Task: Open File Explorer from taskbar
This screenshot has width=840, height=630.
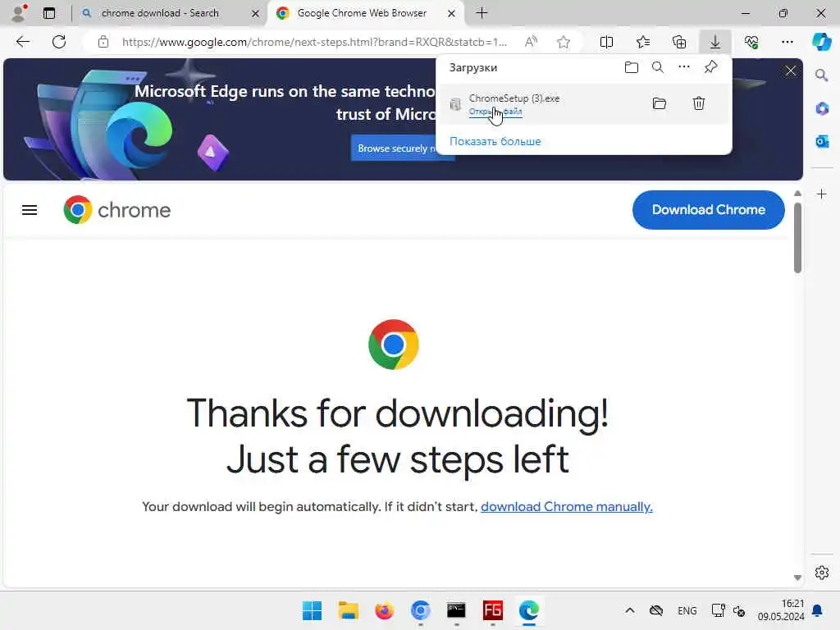Action: coord(348,610)
